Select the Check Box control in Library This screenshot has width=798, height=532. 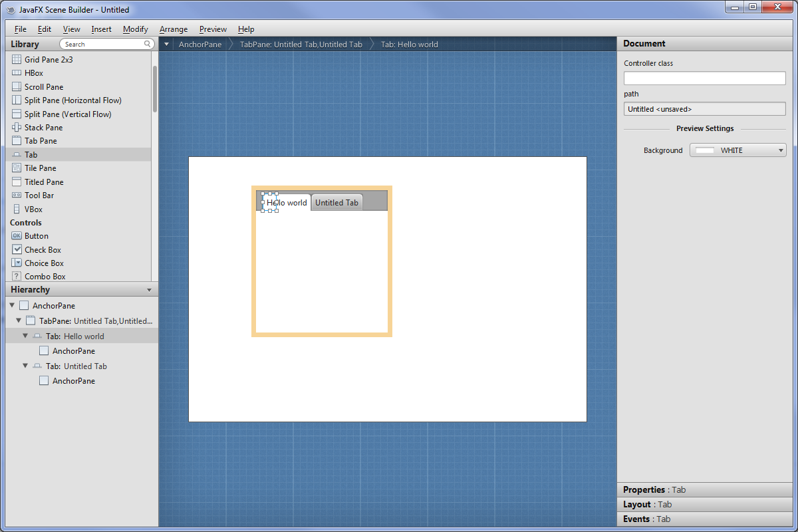click(43, 250)
